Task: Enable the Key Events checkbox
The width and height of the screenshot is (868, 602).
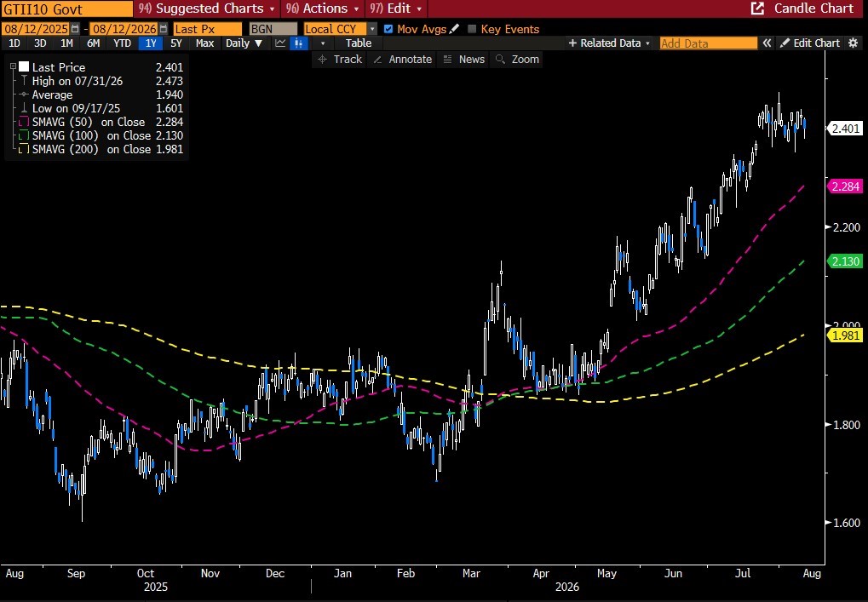Action: 472,29
